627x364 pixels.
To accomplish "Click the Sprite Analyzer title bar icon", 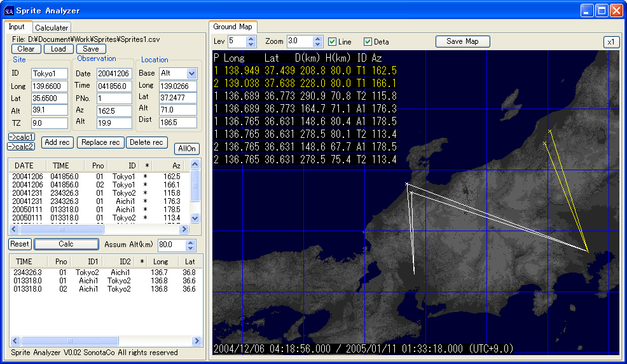I will click(9, 10).
